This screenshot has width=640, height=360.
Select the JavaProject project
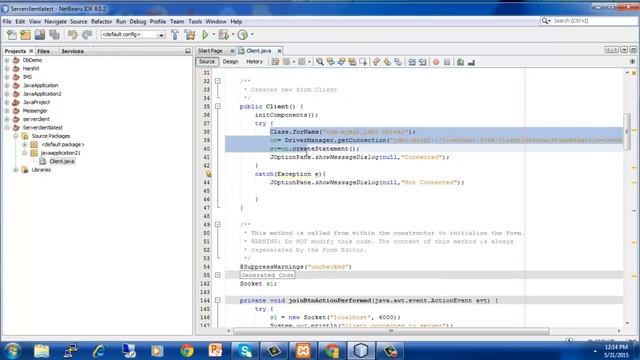tap(36, 102)
